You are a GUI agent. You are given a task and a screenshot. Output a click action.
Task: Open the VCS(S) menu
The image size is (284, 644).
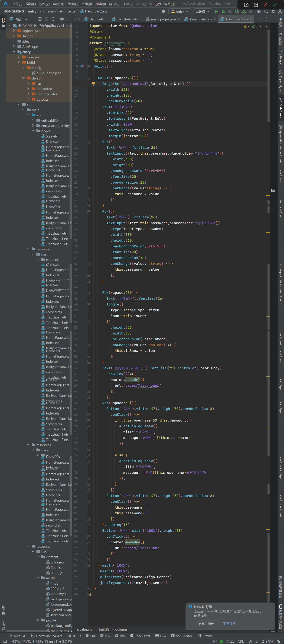pos(141,4)
